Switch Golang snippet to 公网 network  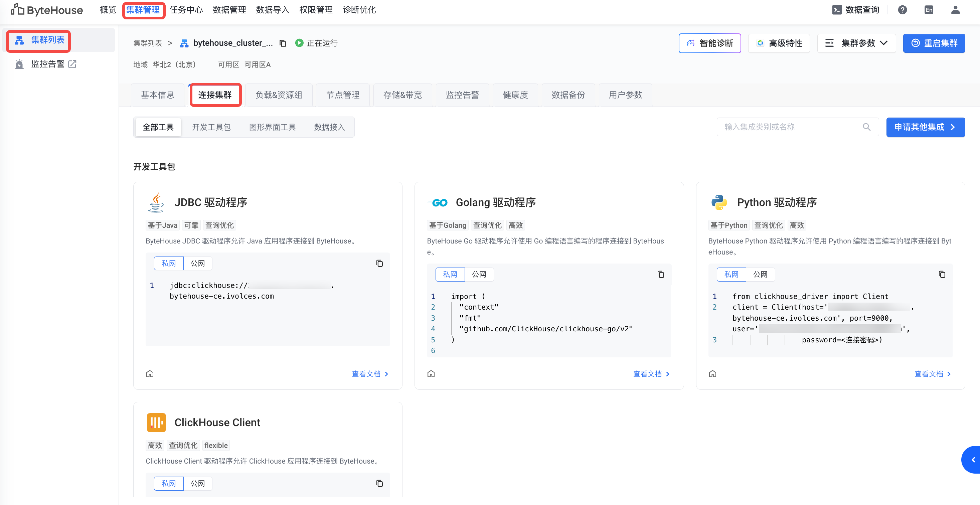(x=479, y=275)
